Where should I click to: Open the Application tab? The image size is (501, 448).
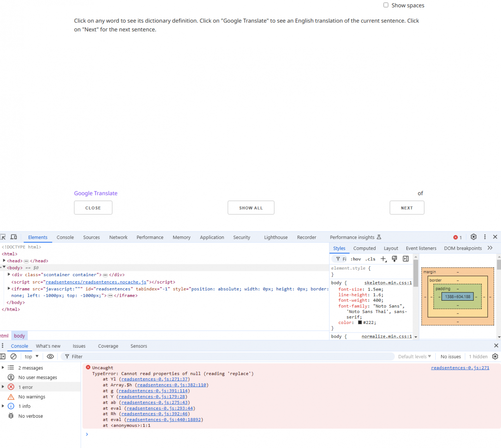[x=212, y=237]
